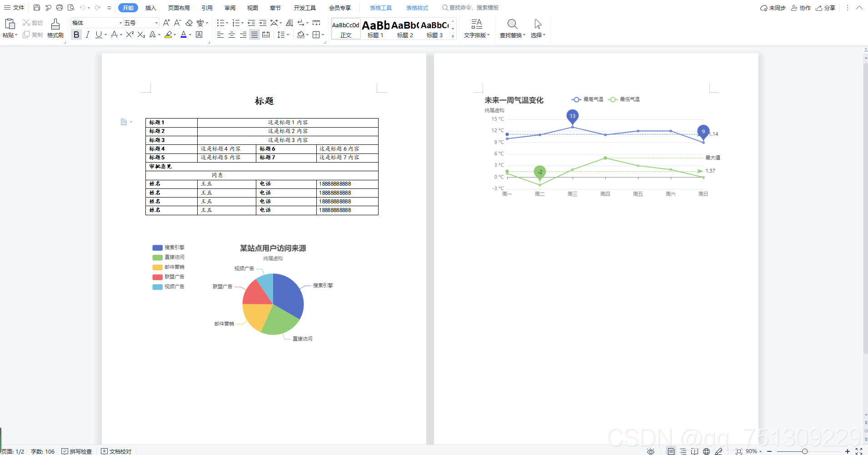Click the Print icon in quick access

[60, 8]
